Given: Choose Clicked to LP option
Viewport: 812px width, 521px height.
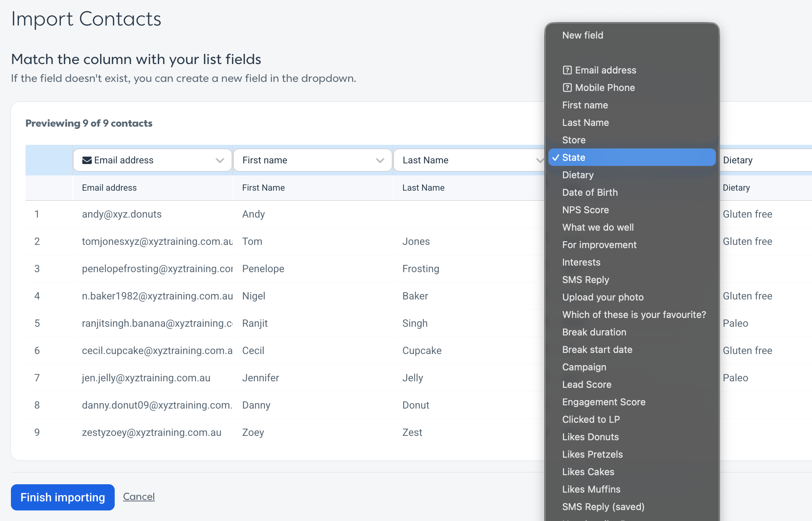Looking at the screenshot, I should (632, 419).
